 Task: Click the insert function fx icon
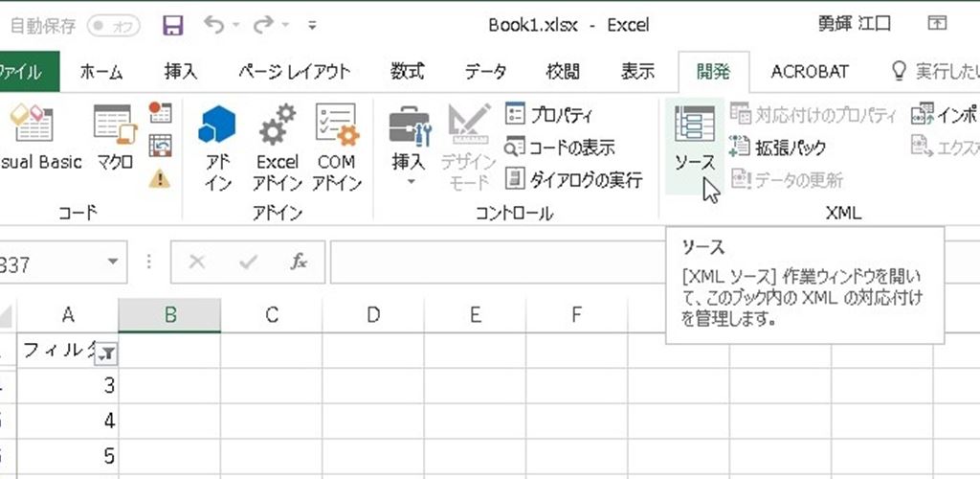tap(298, 262)
